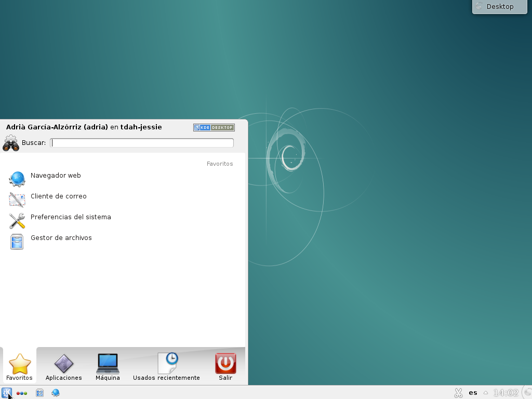The width and height of the screenshot is (532, 399).
Task: Open the Klipper scissors tray icon
Action: (458, 393)
